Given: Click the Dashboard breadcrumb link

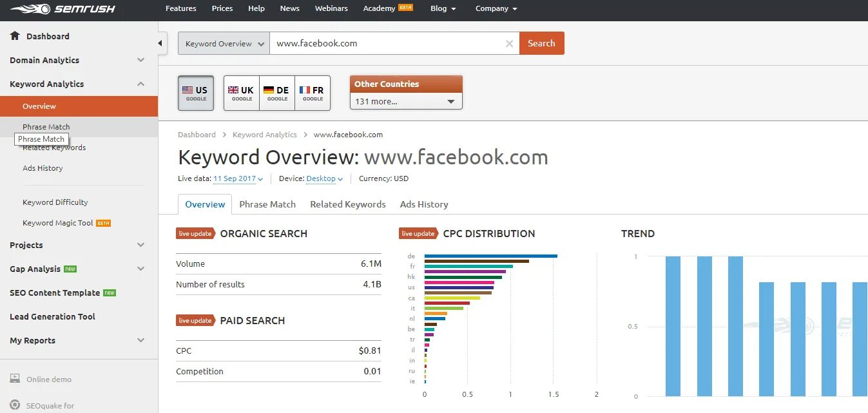Looking at the screenshot, I should tap(197, 135).
